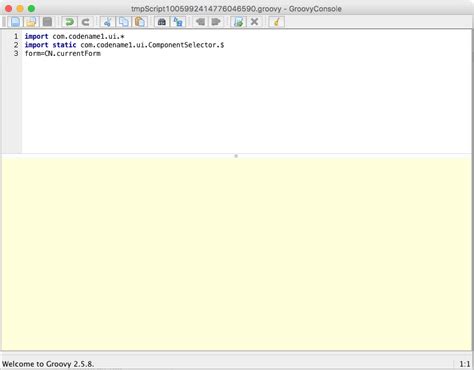Click the Replace icon
This screenshot has height=370, width=474.
coord(178,22)
